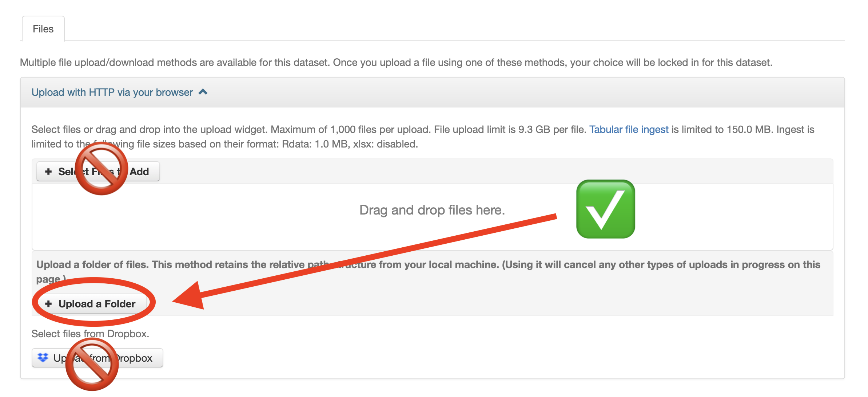Click the Dropbox logo icon
The image size is (868, 397).
coord(43,358)
